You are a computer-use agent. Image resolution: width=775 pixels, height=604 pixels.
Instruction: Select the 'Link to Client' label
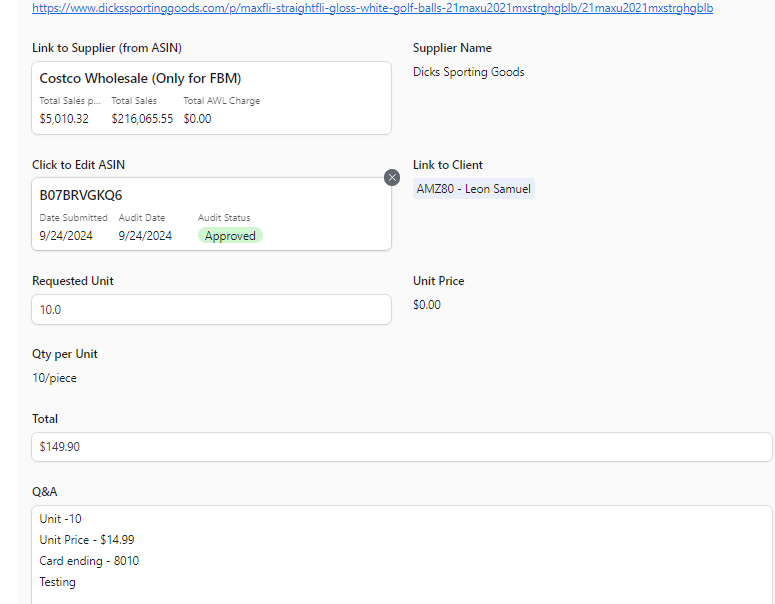pyautogui.click(x=448, y=165)
